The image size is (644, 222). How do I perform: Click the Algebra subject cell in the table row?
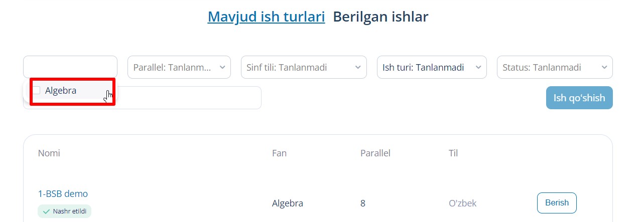pos(287,203)
